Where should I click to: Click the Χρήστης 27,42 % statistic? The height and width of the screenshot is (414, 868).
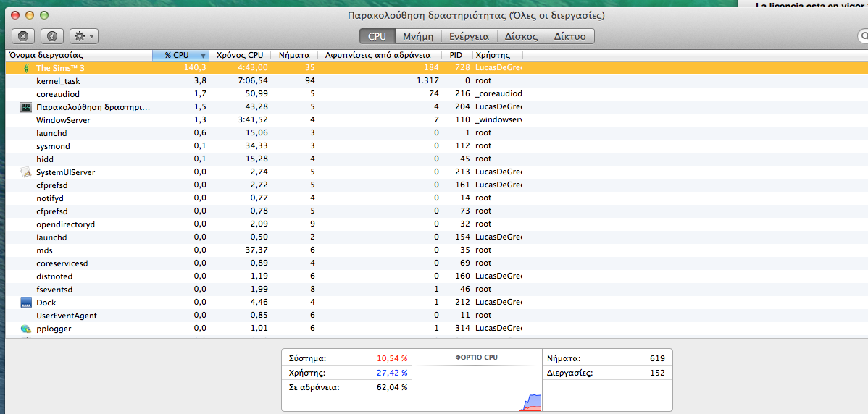[347, 373]
